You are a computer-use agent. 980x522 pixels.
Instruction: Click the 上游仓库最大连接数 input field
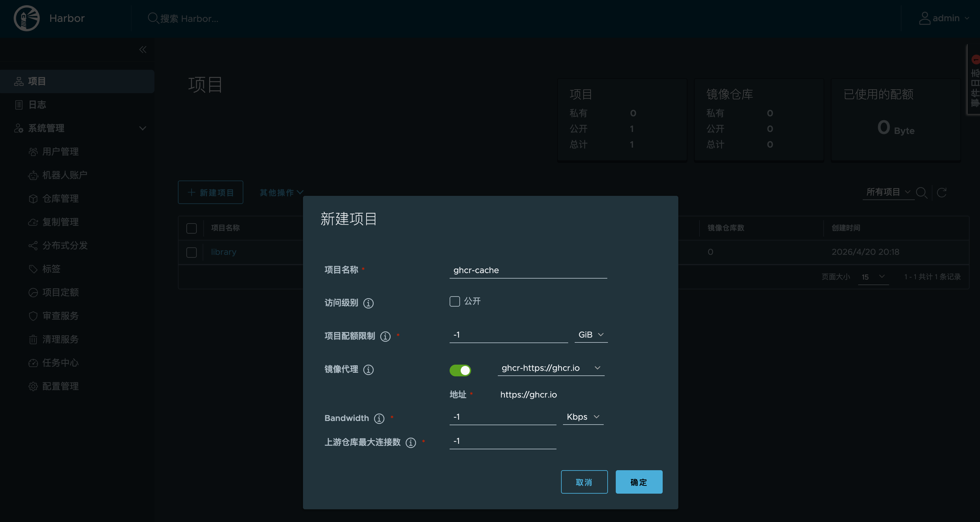[x=503, y=441]
